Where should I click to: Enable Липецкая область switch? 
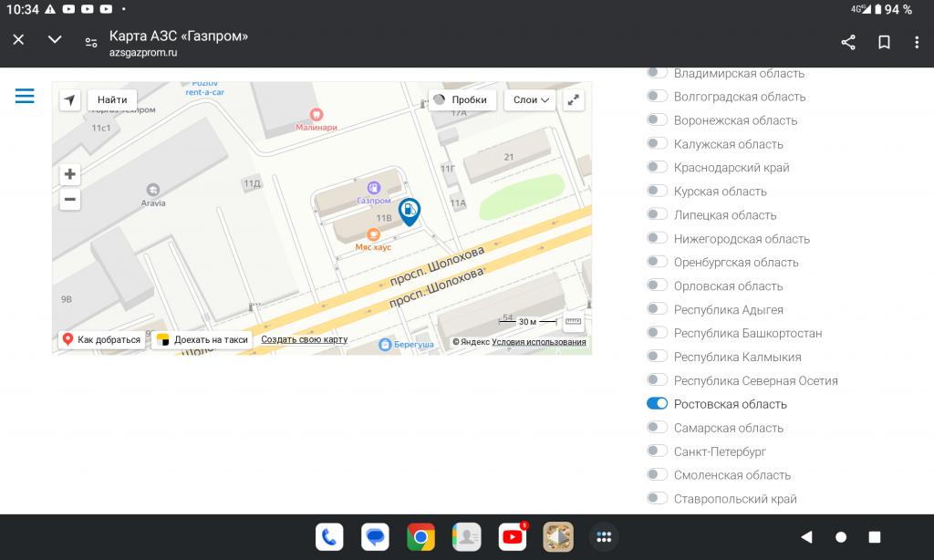(x=657, y=214)
